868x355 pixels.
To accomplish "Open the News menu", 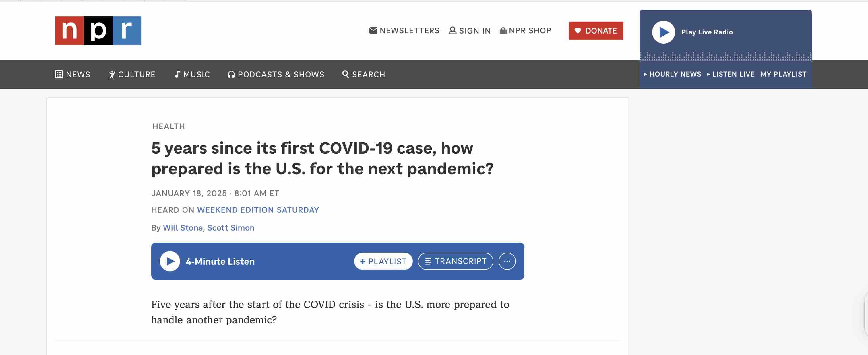I will point(72,74).
